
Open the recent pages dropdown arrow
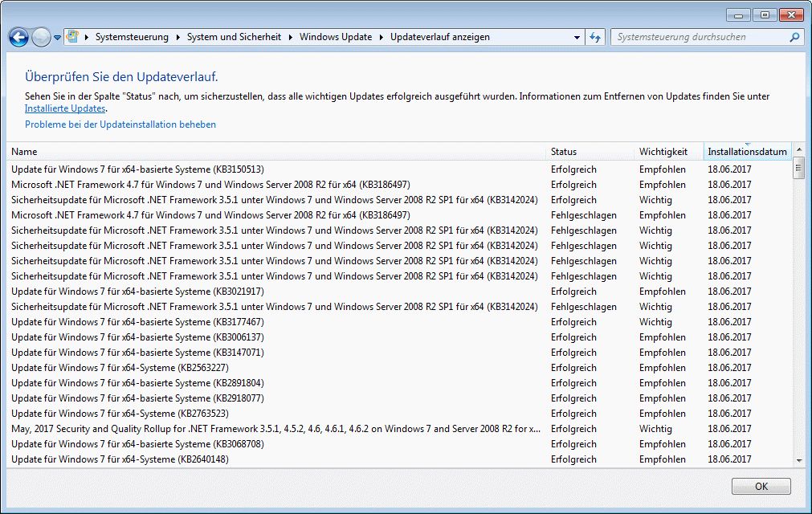point(57,38)
